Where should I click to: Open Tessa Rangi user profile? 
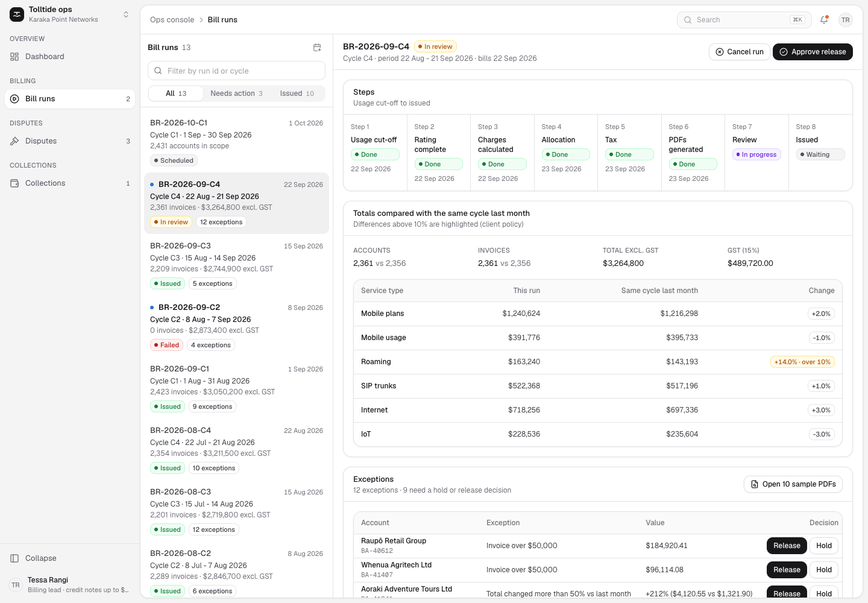pyautogui.click(x=70, y=585)
